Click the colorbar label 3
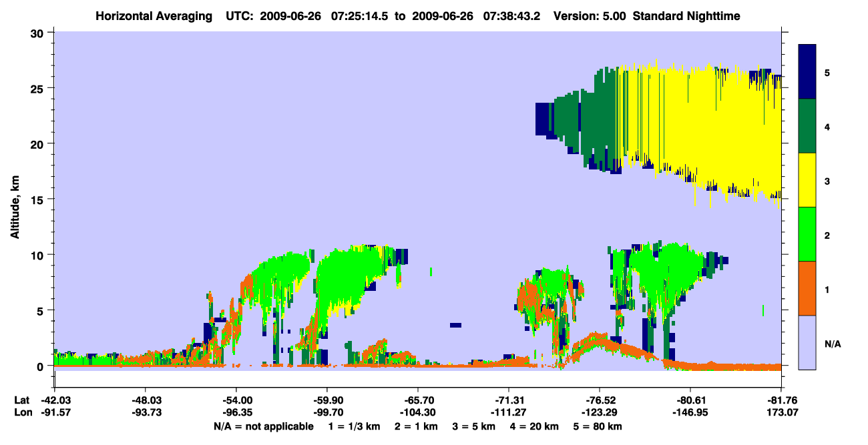 (827, 181)
